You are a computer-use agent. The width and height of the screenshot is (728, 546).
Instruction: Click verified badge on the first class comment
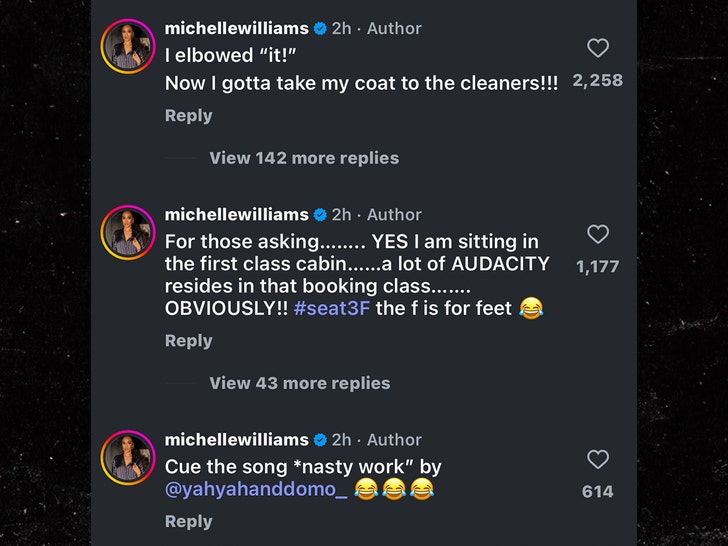(x=320, y=215)
